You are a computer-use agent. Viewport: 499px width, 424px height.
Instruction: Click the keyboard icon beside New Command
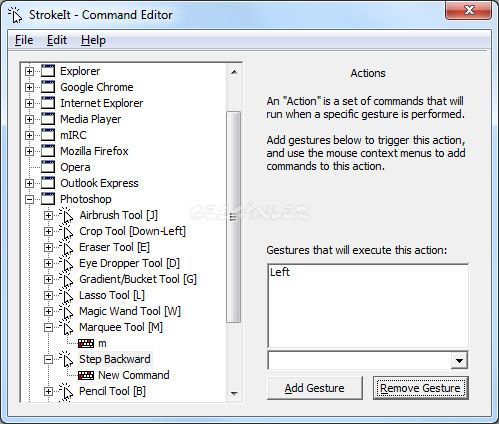click(86, 375)
